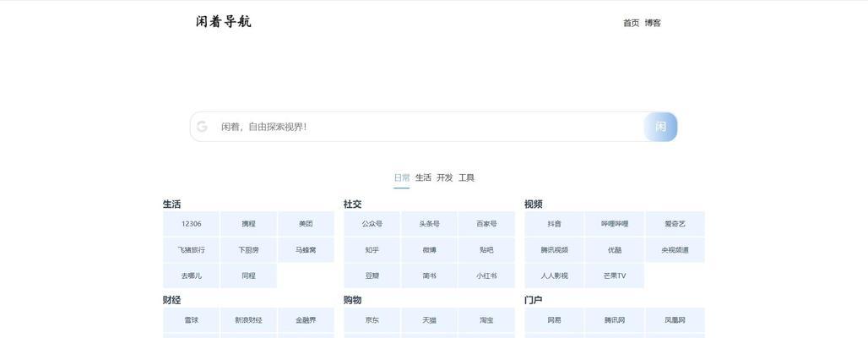This screenshot has width=868, height=338.
Task: Visit the 微博 link
Action: [429, 250]
